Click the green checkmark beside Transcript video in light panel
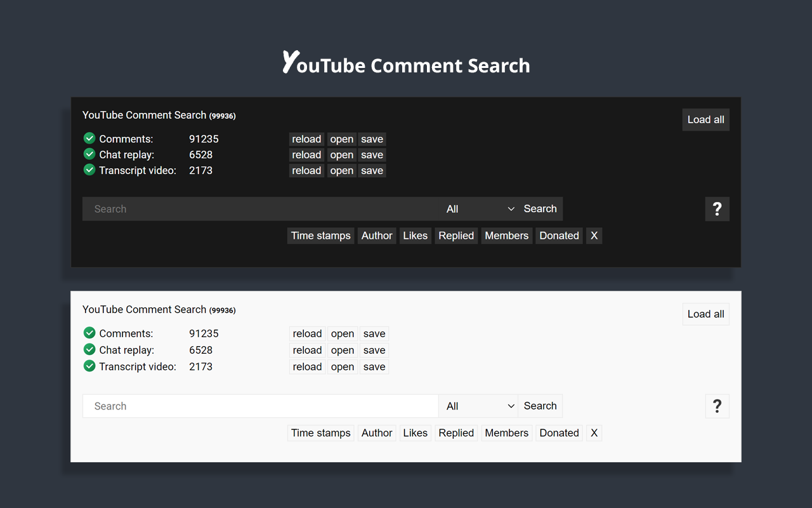 pyautogui.click(x=89, y=366)
